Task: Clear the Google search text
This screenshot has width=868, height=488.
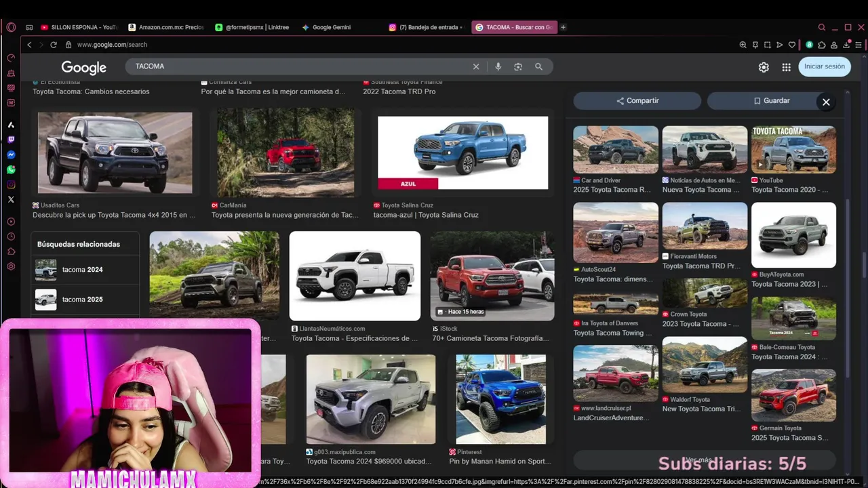Action: pos(476,66)
